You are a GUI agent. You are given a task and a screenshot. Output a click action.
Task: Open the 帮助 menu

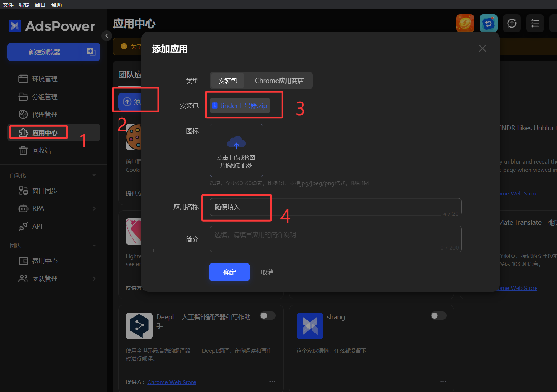[56, 5]
